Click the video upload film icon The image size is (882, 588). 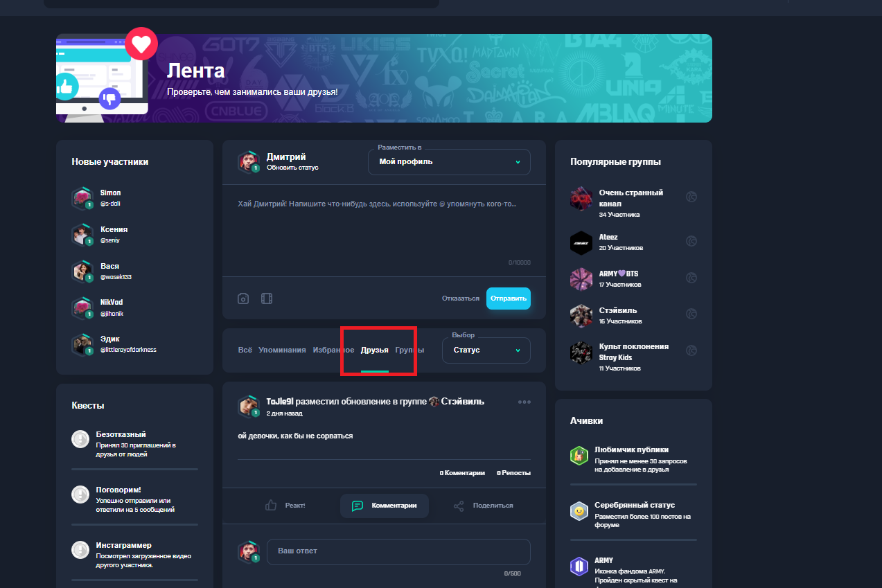tap(267, 299)
